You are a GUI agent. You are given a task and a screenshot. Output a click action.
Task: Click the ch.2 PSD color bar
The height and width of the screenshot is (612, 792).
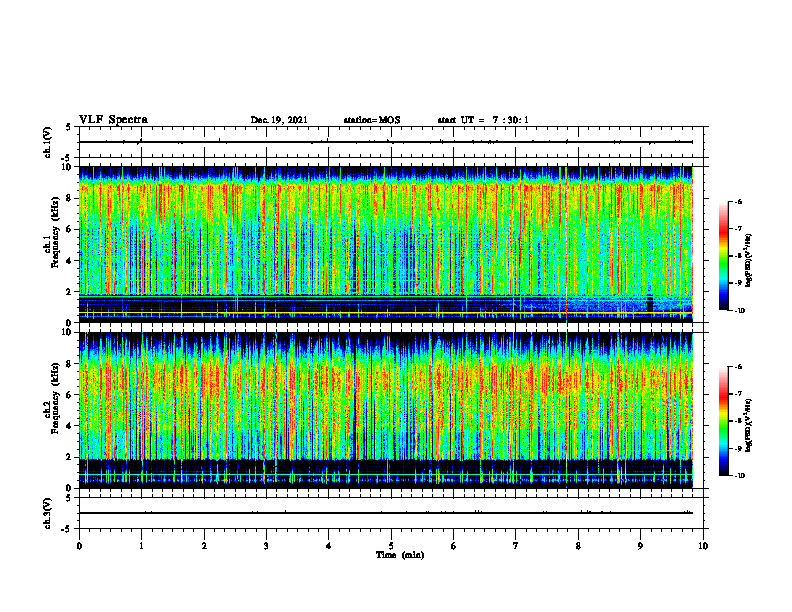(724, 421)
